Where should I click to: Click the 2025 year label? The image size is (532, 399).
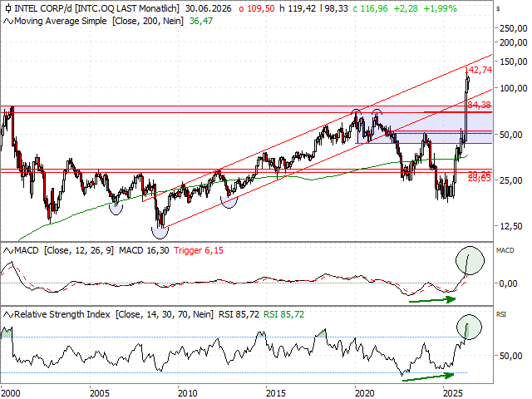(453, 393)
